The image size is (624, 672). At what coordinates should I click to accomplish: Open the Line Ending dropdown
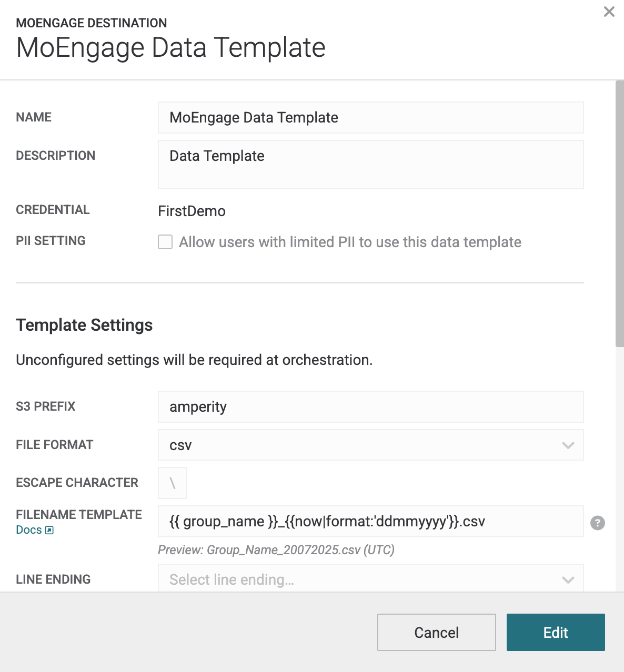(371, 579)
